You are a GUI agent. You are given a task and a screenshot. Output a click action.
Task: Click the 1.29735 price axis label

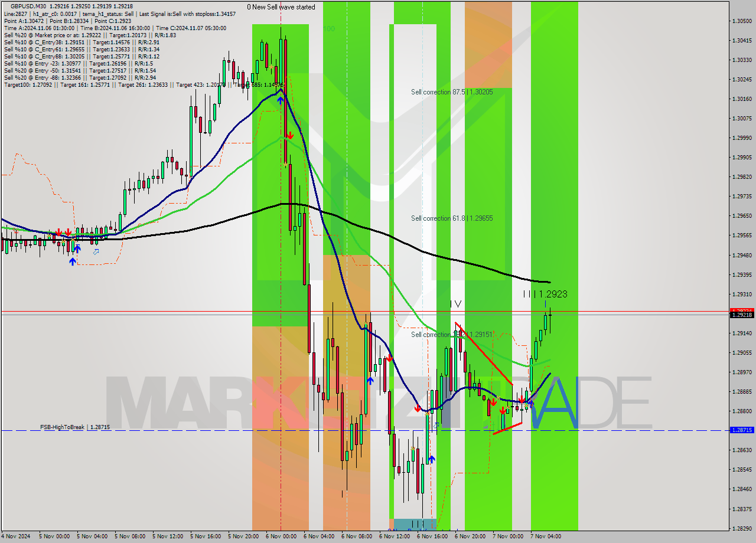(742, 196)
